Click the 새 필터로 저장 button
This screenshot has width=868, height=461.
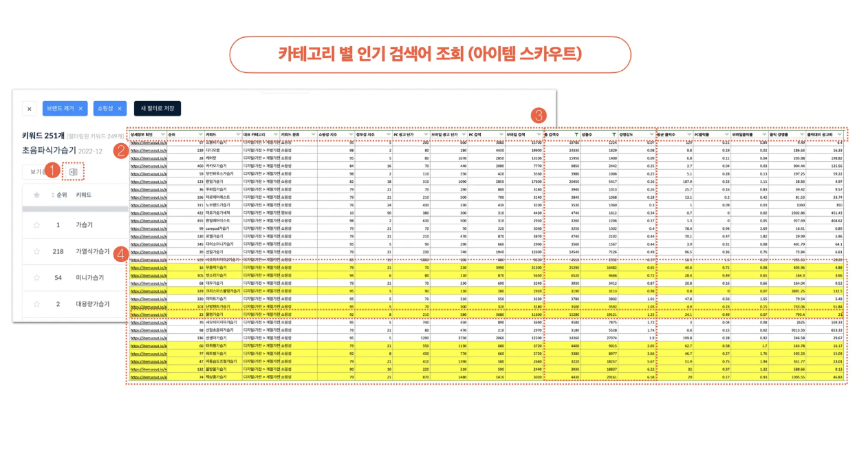(157, 109)
